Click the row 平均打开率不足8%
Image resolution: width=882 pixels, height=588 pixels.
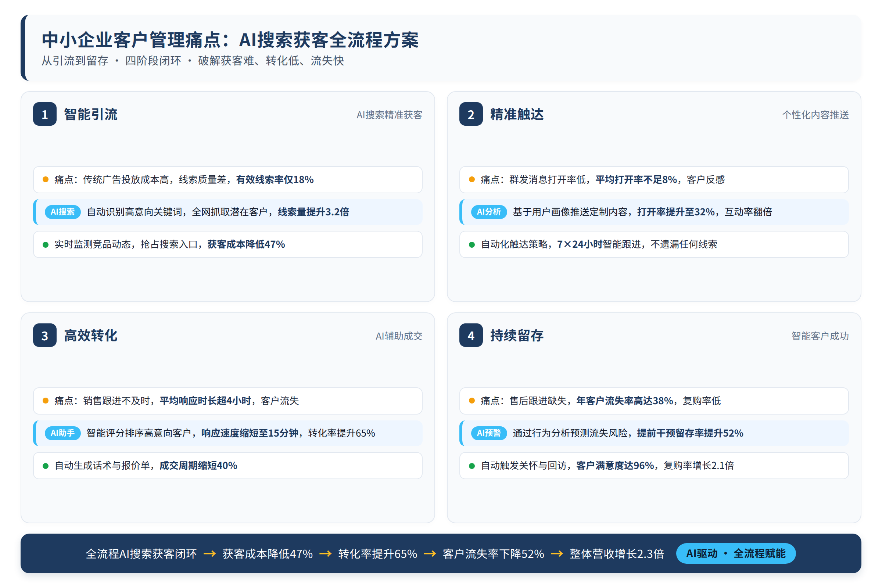pyautogui.click(x=654, y=180)
